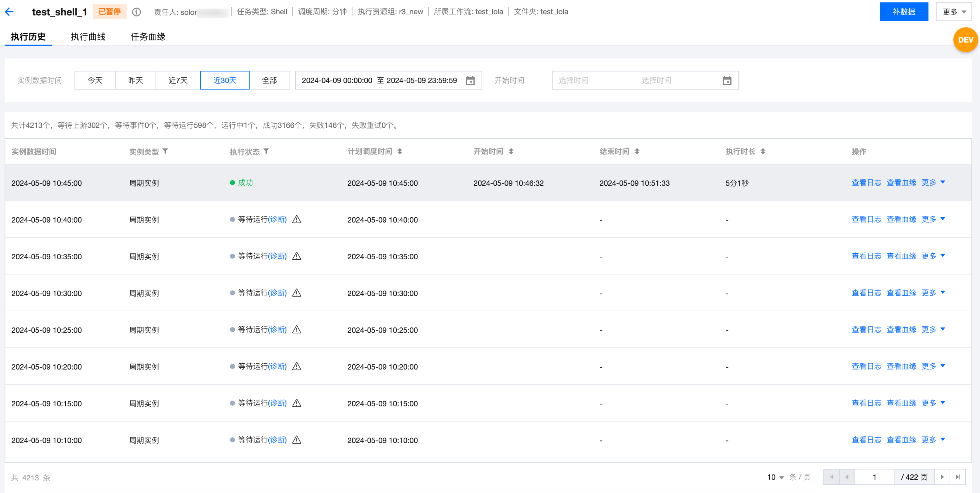
Task: Click the back arrow icon
Action: [x=9, y=12]
